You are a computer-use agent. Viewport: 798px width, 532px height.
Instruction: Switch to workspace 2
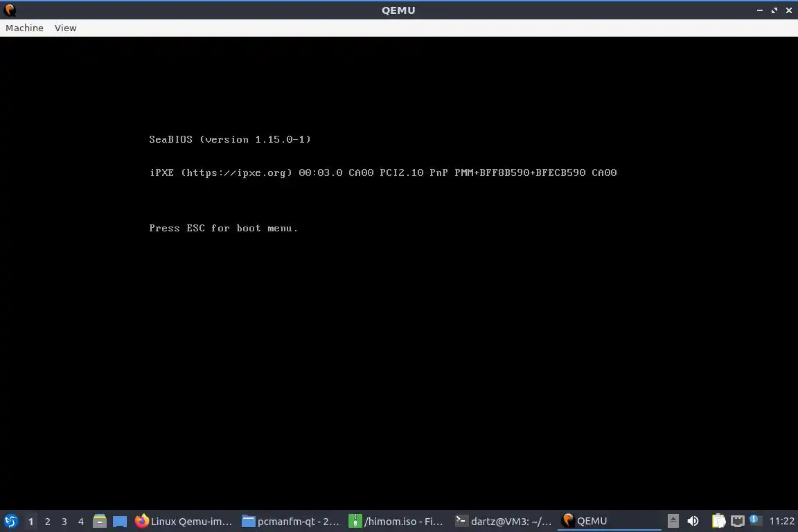[47, 522]
